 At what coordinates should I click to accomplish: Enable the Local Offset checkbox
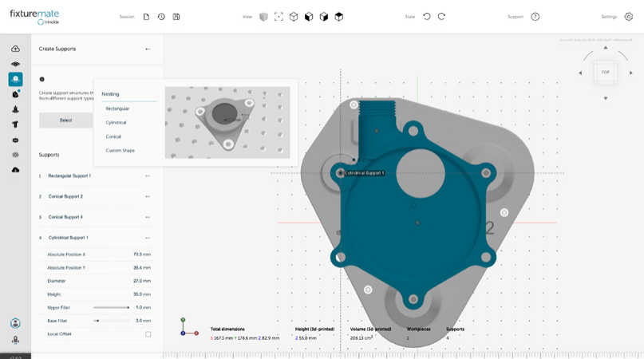[x=148, y=334]
